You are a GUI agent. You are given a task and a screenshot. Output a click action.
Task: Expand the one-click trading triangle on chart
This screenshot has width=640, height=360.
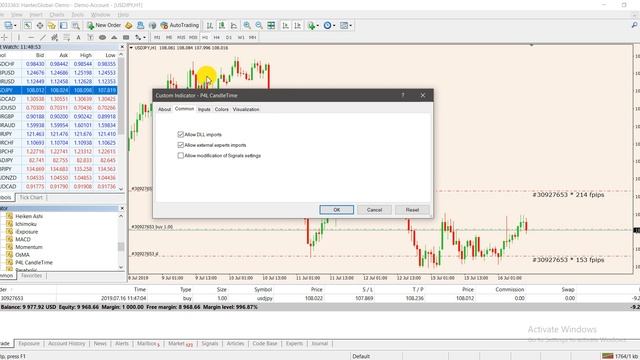131,48
